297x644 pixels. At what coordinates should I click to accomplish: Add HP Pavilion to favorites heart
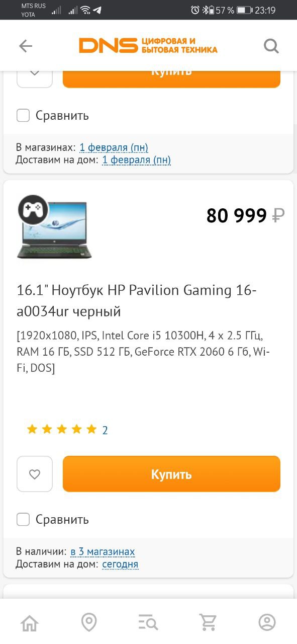pos(35,474)
